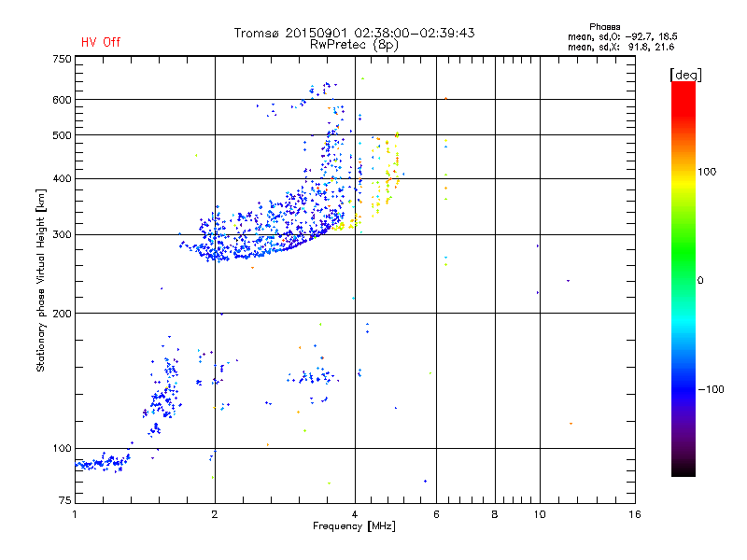This screenshot has height=560, width=747.
Task: Click the 500 y-axis tick label
Action: [x=62, y=135]
